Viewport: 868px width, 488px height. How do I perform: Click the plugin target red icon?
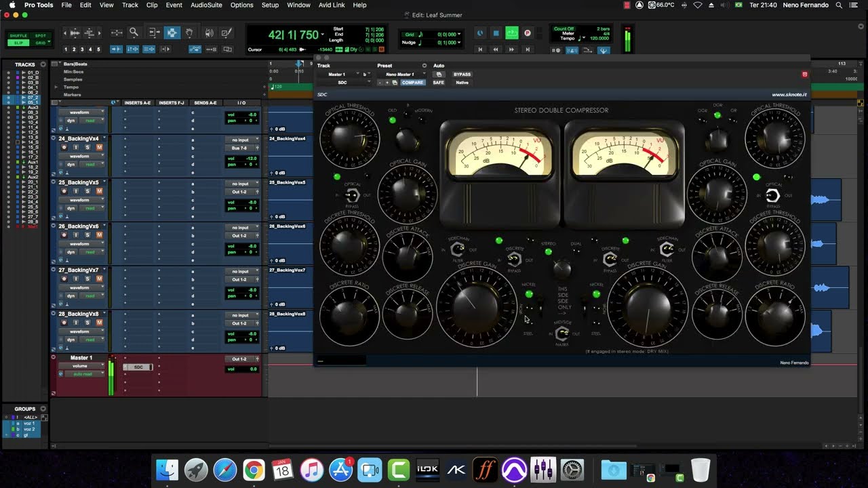tap(805, 74)
